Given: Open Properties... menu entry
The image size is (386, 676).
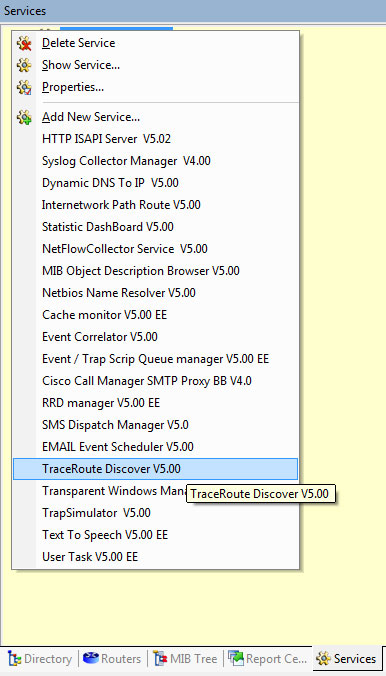Looking at the screenshot, I should point(155,88).
